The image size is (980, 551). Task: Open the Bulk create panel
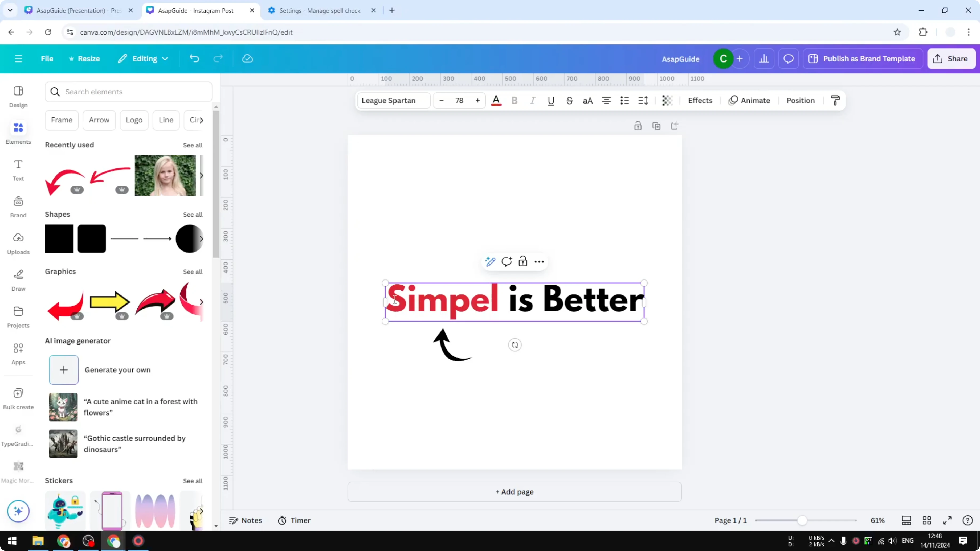click(18, 398)
